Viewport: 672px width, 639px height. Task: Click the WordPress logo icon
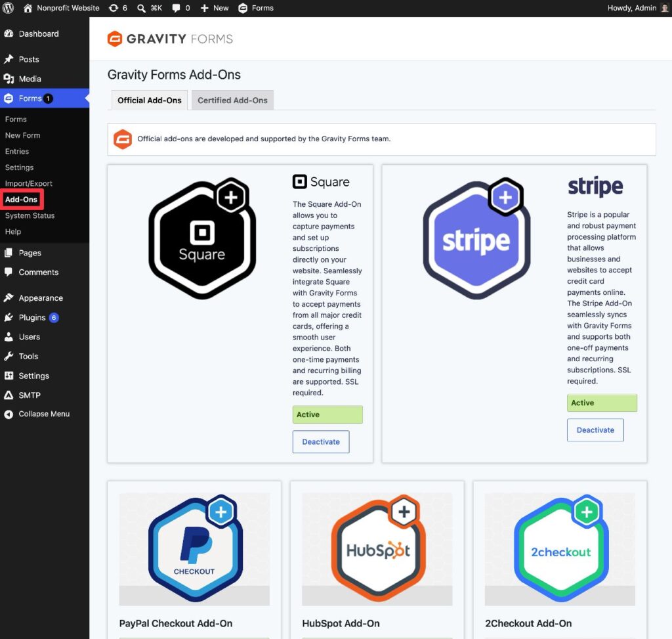pos(8,8)
